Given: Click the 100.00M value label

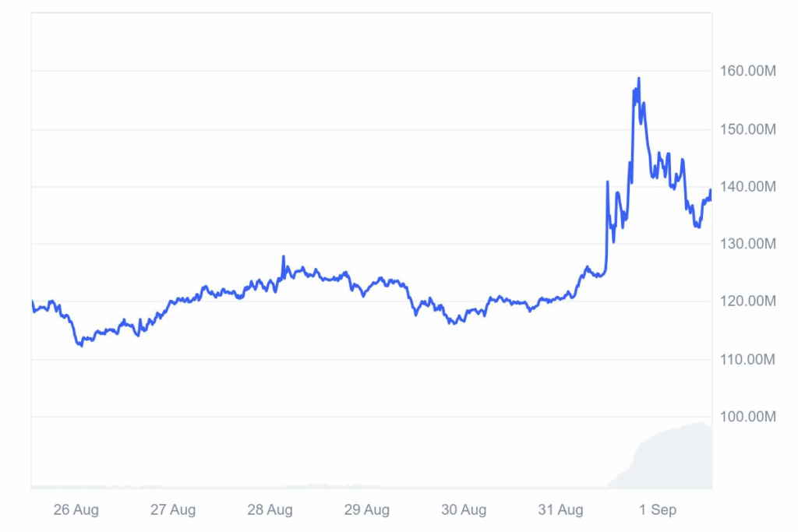Looking at the screenshot, I should point(747,417).
